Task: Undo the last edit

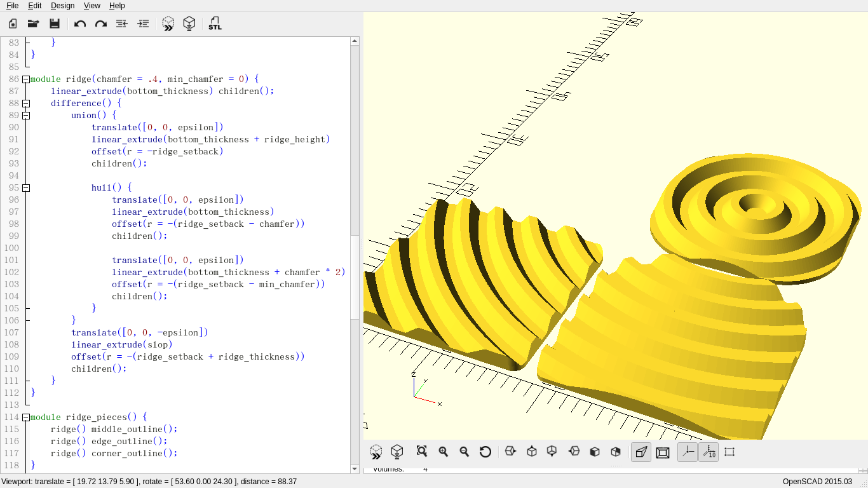Action: coord(80,24)
